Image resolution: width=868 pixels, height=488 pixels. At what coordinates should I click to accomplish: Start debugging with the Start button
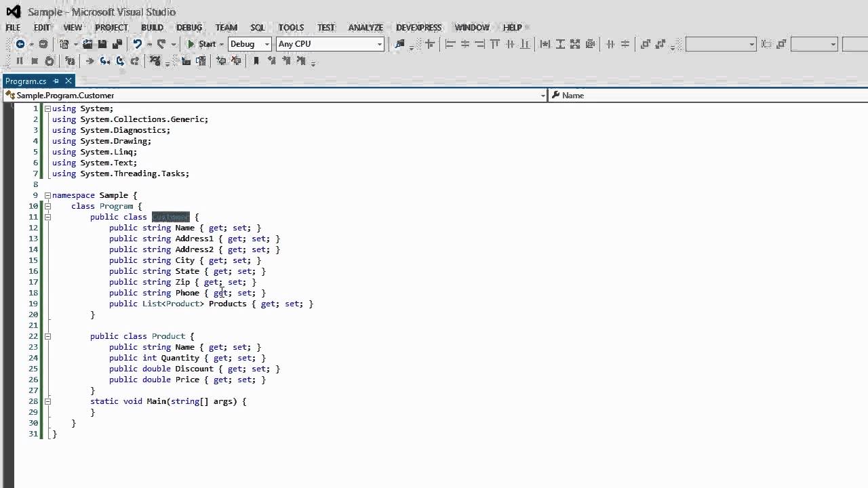pos(201,44)
